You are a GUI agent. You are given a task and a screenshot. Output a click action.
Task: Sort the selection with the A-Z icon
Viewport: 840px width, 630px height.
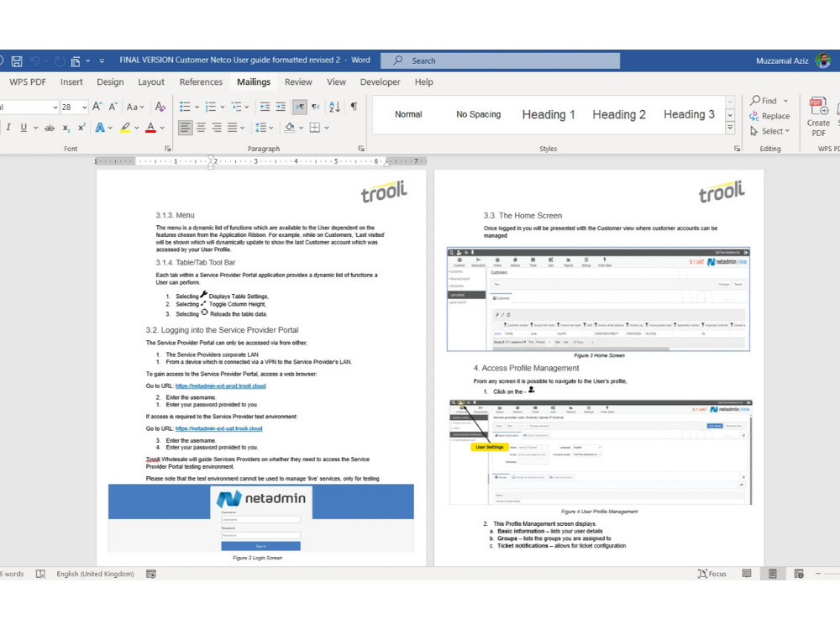334,107
